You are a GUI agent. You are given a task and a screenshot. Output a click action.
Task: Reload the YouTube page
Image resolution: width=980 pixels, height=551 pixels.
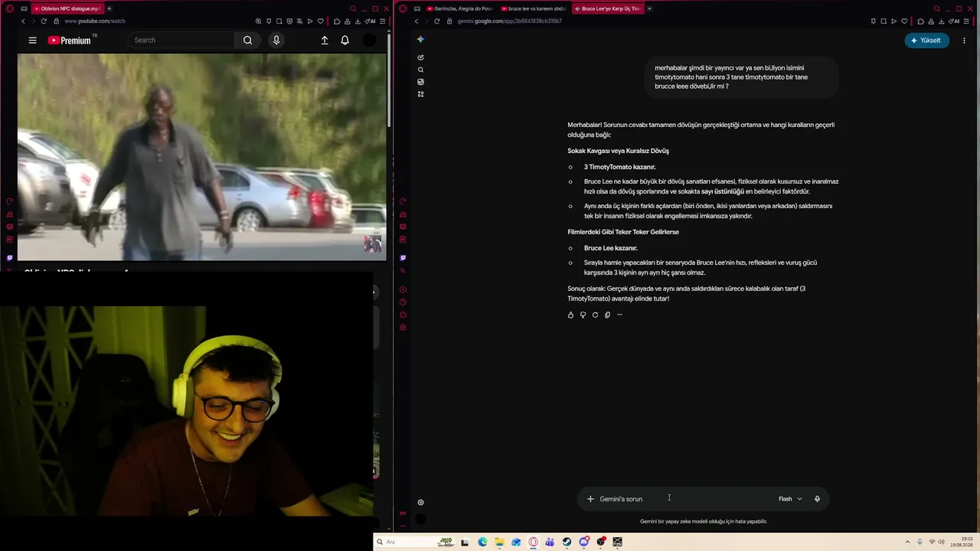pyautogui.click(x=44, y=21)
